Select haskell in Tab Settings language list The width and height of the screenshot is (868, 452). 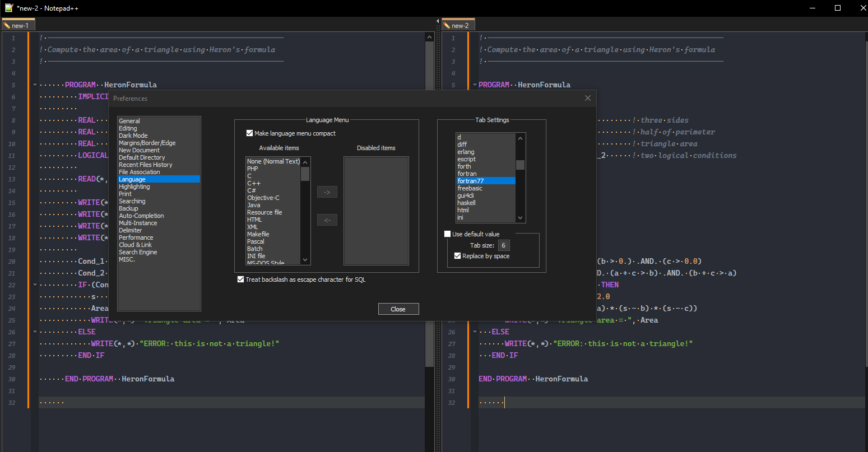[486, 203]
